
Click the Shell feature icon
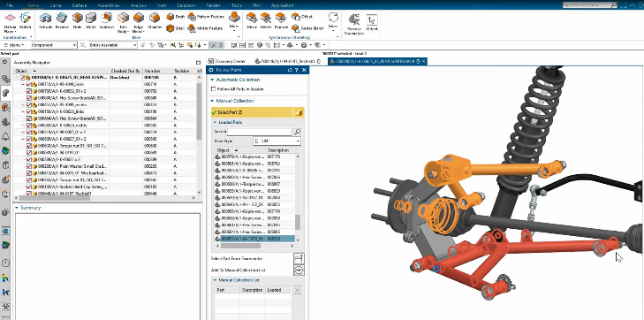pyautogui.click(x=176, y=28)
